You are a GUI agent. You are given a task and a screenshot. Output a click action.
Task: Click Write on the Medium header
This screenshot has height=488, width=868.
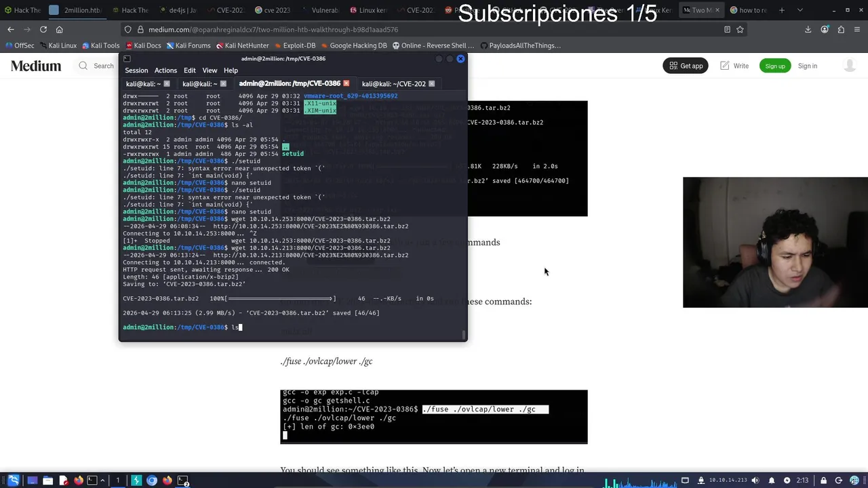click(734, 66)
